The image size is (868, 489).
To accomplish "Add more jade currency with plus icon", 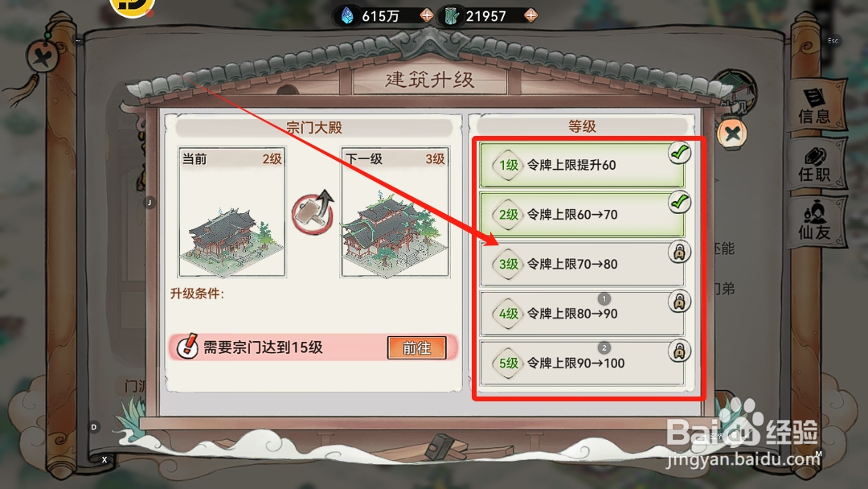I will coord(530,15).
